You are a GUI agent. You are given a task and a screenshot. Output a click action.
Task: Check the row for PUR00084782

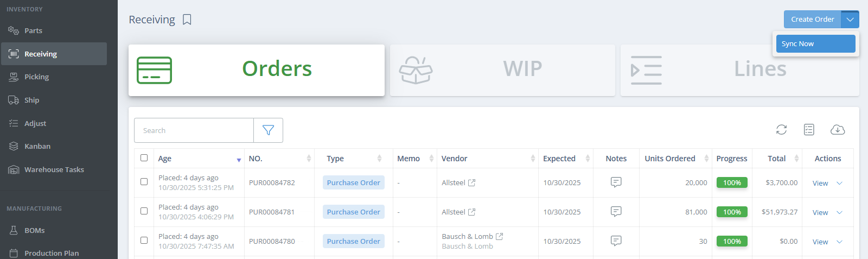point(144,181)
